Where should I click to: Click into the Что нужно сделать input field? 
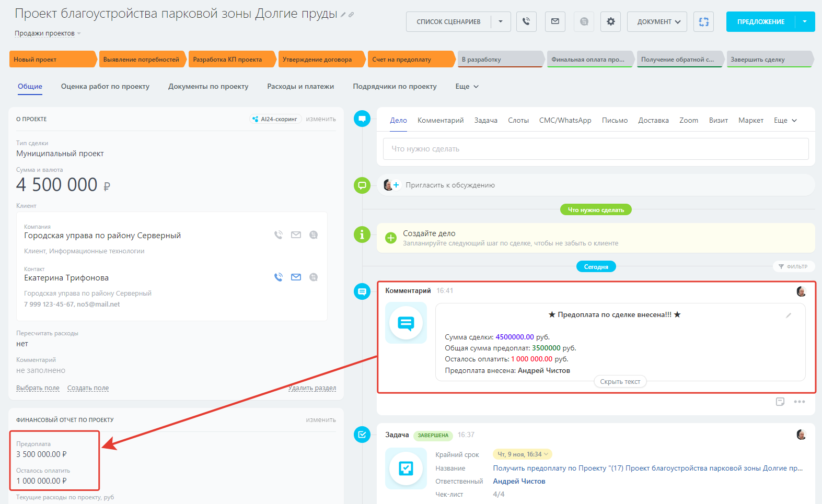(x=596, y=149)
